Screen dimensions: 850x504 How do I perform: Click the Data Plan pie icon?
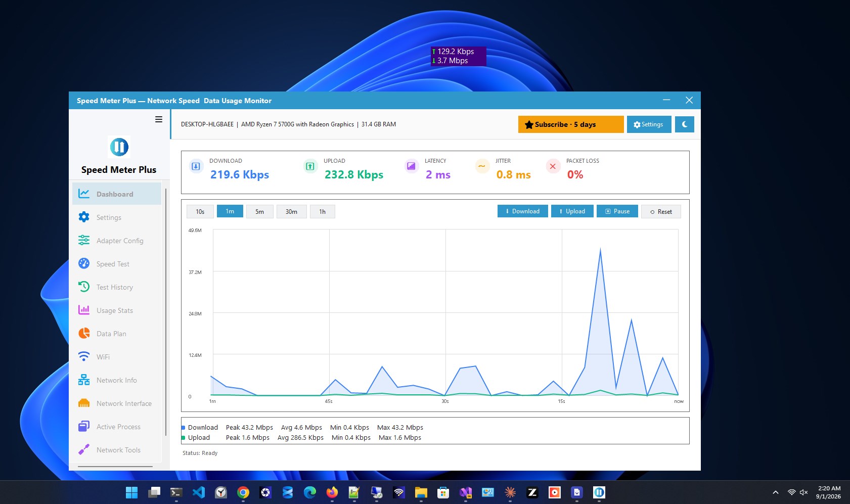(x=84, y=333)
